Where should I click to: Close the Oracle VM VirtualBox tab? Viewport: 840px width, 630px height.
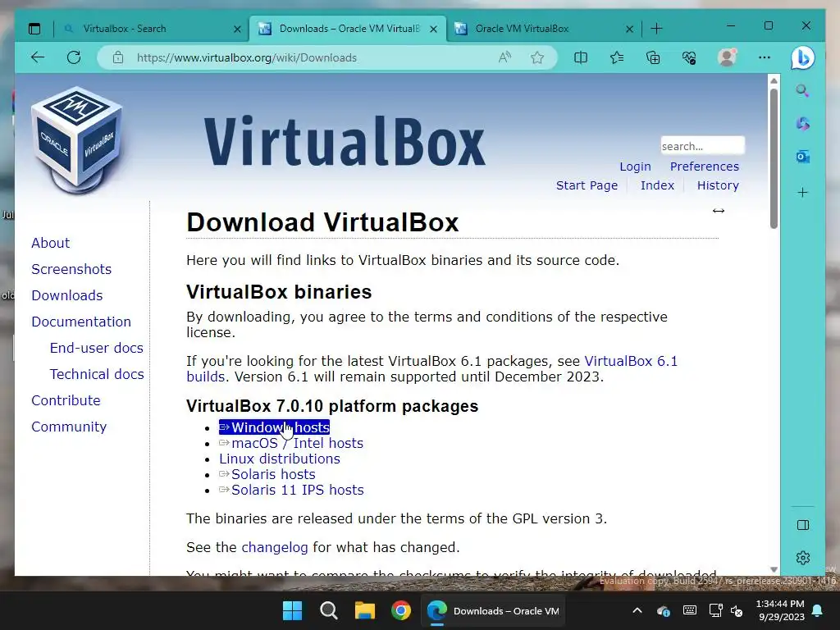point(629,29)
